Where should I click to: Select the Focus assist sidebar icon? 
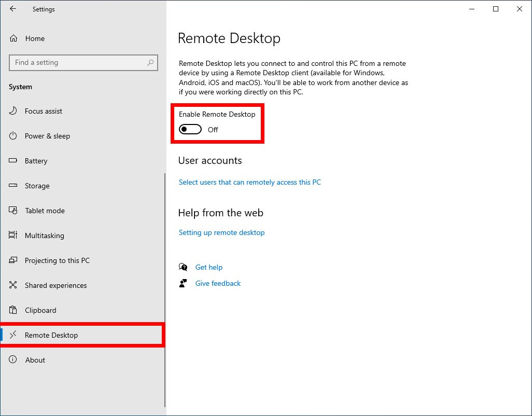(14, 111)
